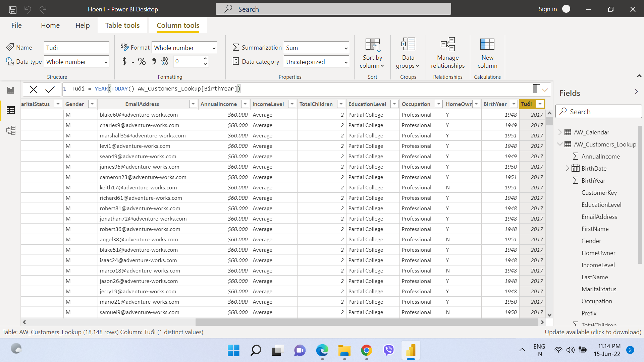Switch to Table tools tab
The image size is (644, 362).
tap(122, 25)
